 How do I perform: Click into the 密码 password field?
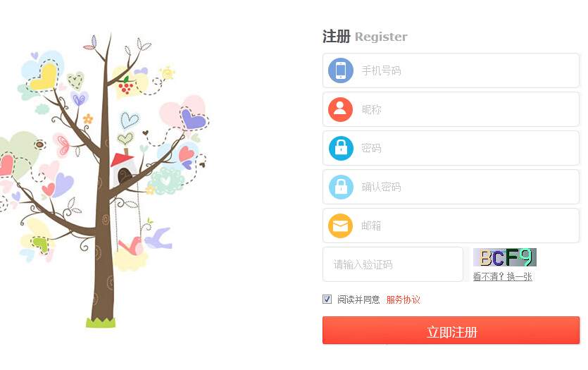coord(451,148)
